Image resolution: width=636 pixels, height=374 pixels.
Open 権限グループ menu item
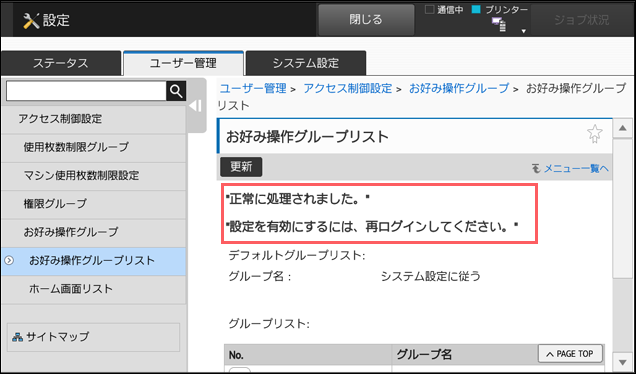click(x=93, y=204)
